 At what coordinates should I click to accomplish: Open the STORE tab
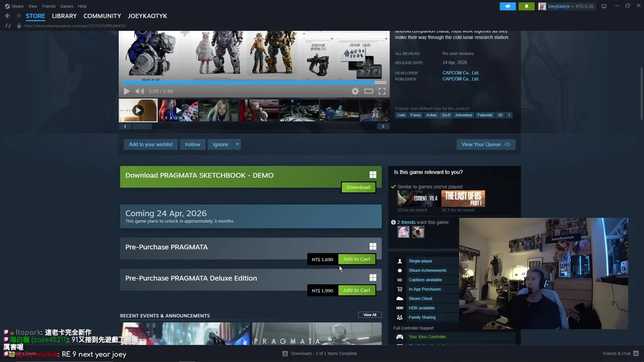coord(35,16)
